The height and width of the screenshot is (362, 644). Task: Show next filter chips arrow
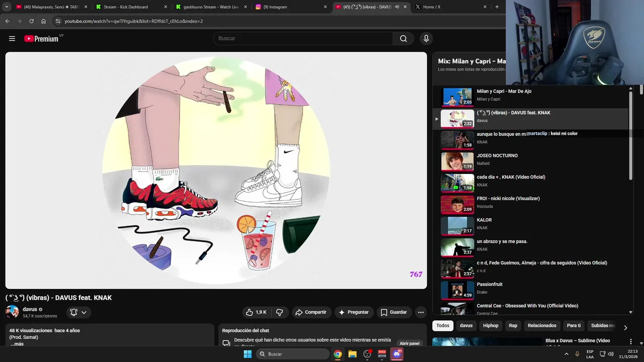point(625,328)
